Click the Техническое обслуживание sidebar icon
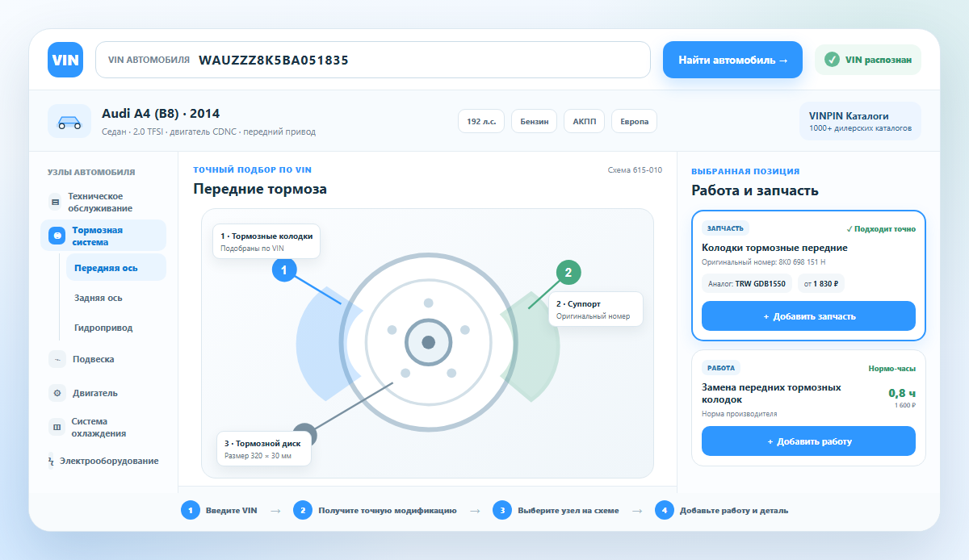 pyautogui.click(x=56, y=202)
